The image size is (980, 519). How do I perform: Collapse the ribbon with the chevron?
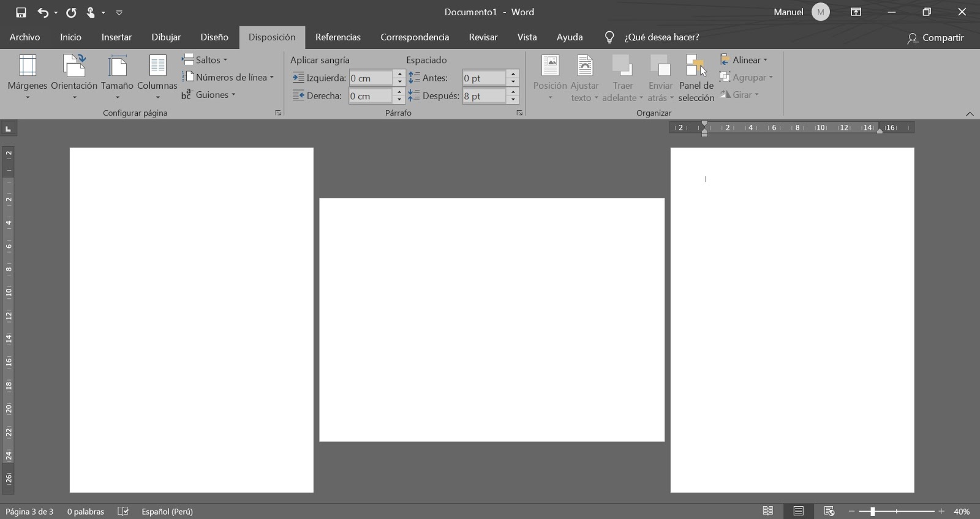970,114
